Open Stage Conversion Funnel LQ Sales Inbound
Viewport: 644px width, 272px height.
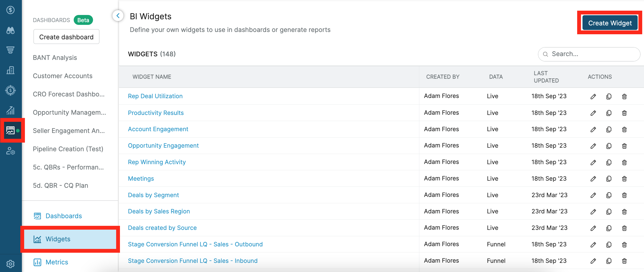(193, 261)
